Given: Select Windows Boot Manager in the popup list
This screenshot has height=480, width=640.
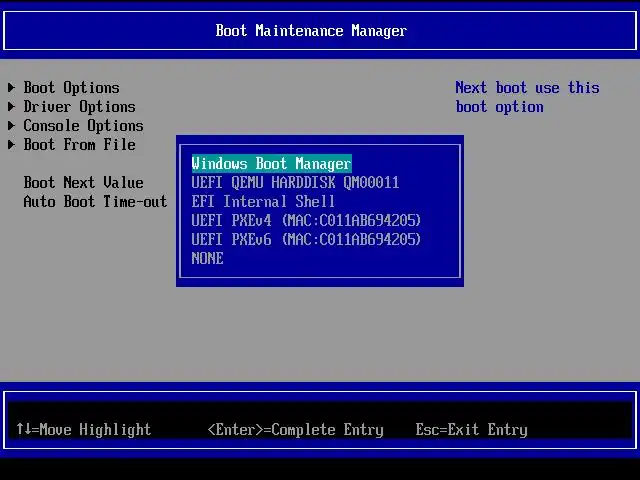Looking at the screenshot, I should coord(271,164).
